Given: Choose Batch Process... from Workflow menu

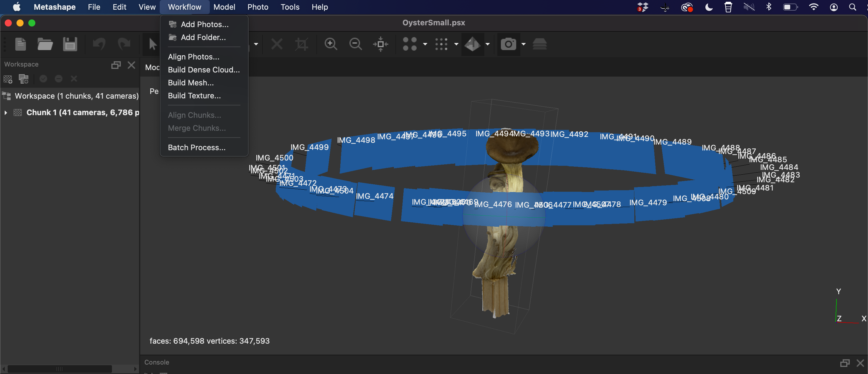Looking at the screenshot, I should coord(204,148).
